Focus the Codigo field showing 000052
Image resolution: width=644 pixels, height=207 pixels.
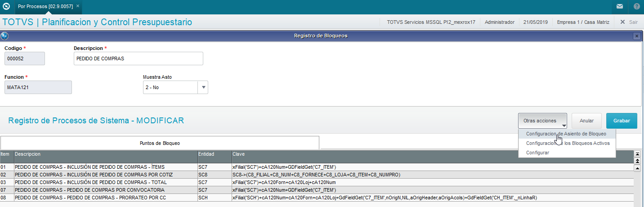click(25, 58)
